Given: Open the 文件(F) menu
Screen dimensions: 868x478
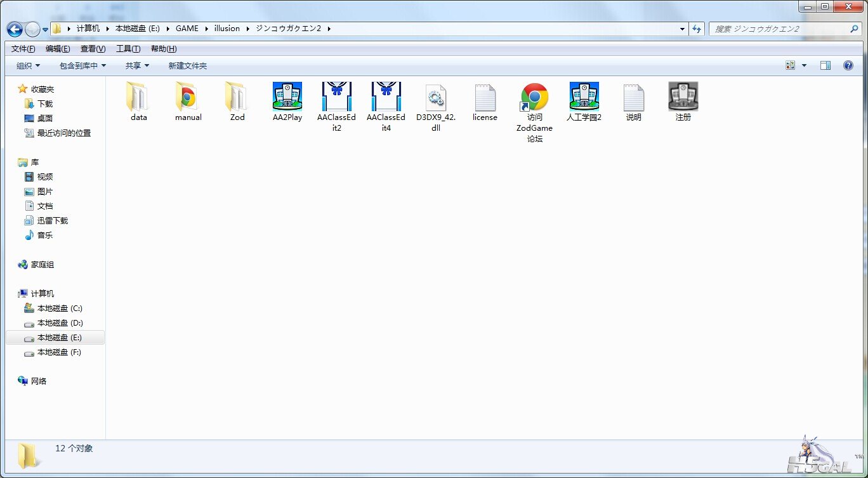Looking at the screenshot, I should point(23,49).
